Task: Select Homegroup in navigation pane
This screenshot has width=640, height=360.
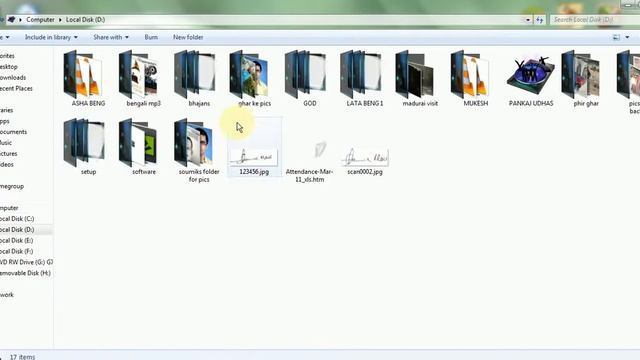Action: 12,186
